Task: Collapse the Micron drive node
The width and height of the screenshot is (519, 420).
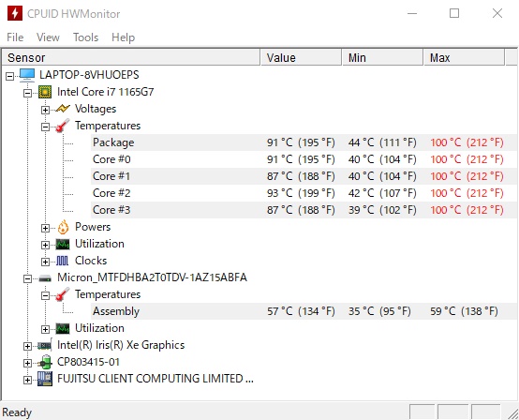Action: point(27,278)
